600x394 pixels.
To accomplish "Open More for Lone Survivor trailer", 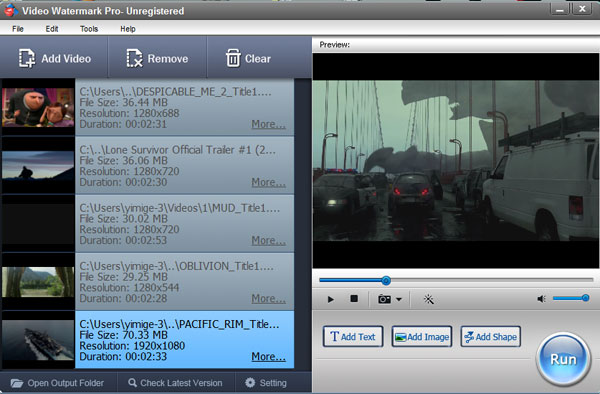I will (268, 182).
